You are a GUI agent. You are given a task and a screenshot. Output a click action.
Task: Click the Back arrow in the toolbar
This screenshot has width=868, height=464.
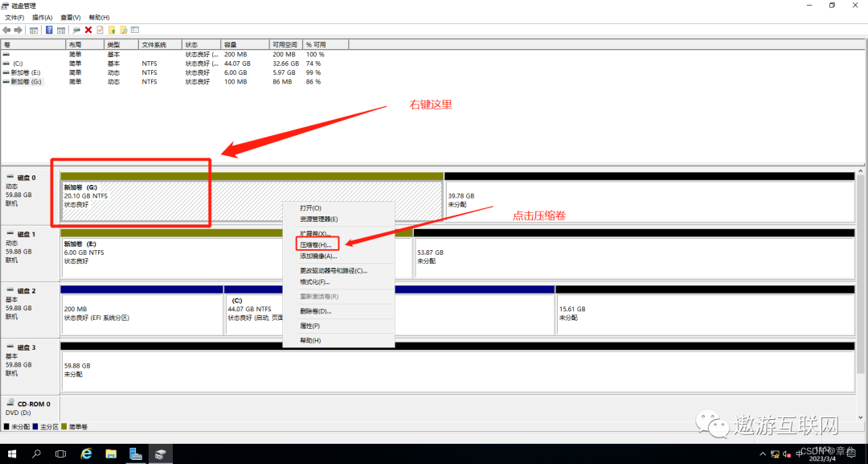6,30
